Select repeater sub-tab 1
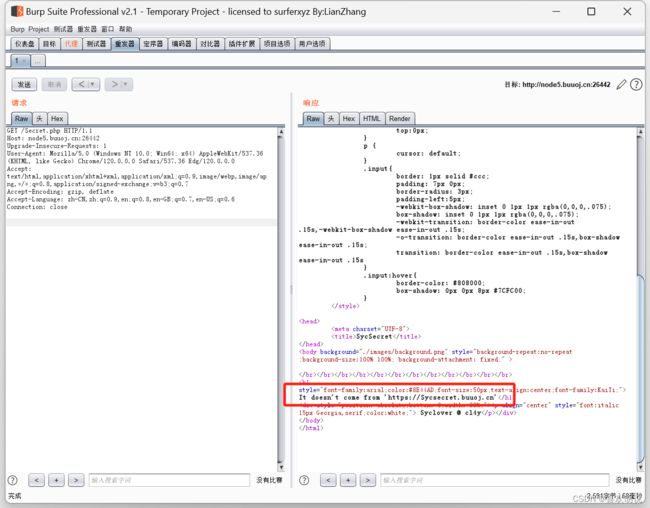 tap(20, 61)
